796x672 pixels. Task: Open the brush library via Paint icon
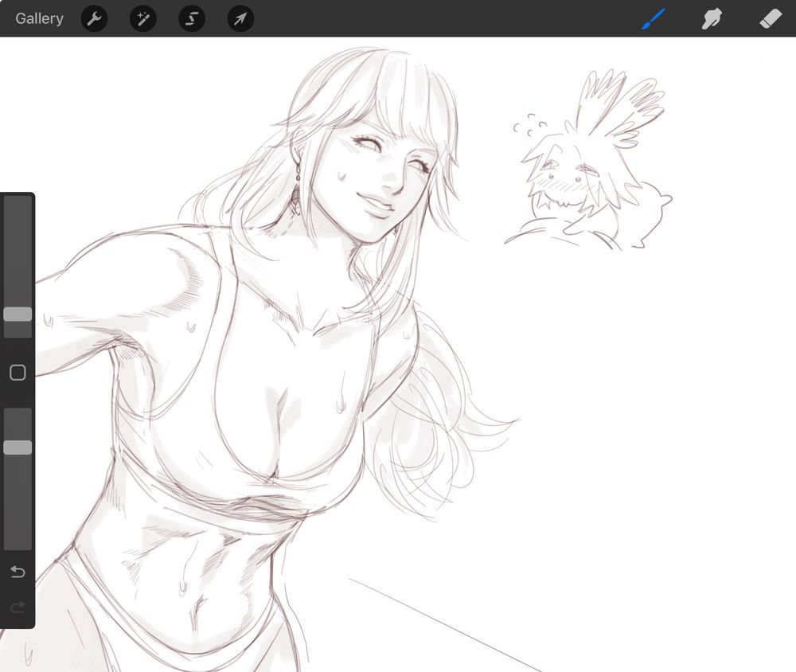pos(653,18)
